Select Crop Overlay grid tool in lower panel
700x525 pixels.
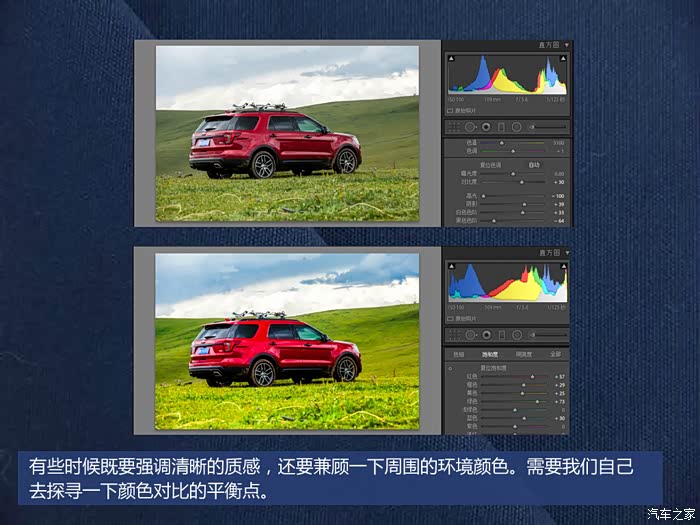click(454, 335)
